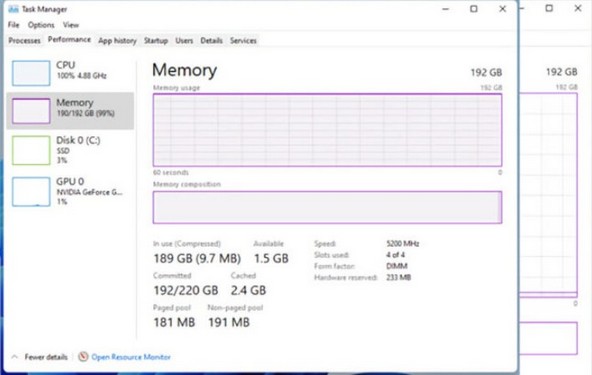Screen dimensions: 592x375
Task: Switch to the Services tab
Action: coord(243,40)
